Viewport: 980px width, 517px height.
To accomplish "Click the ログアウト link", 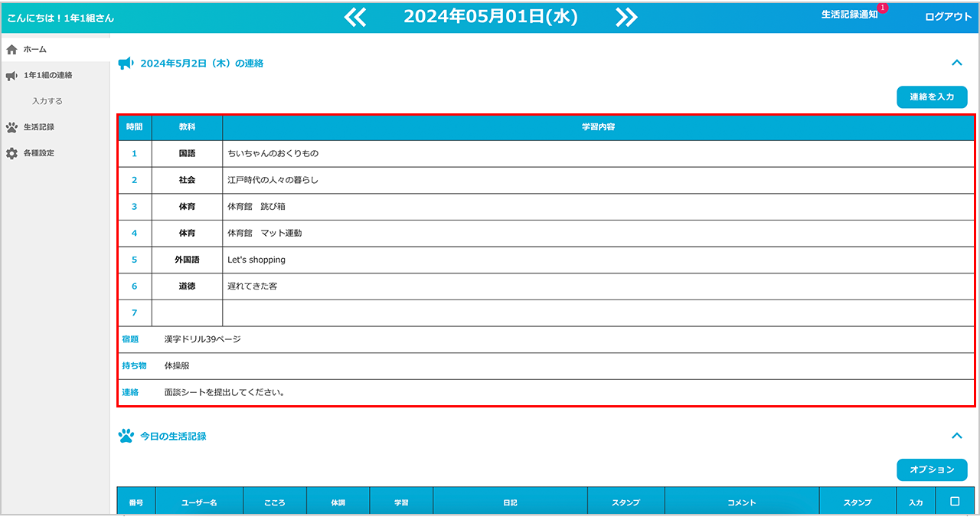I will click(x=948, y=17).
